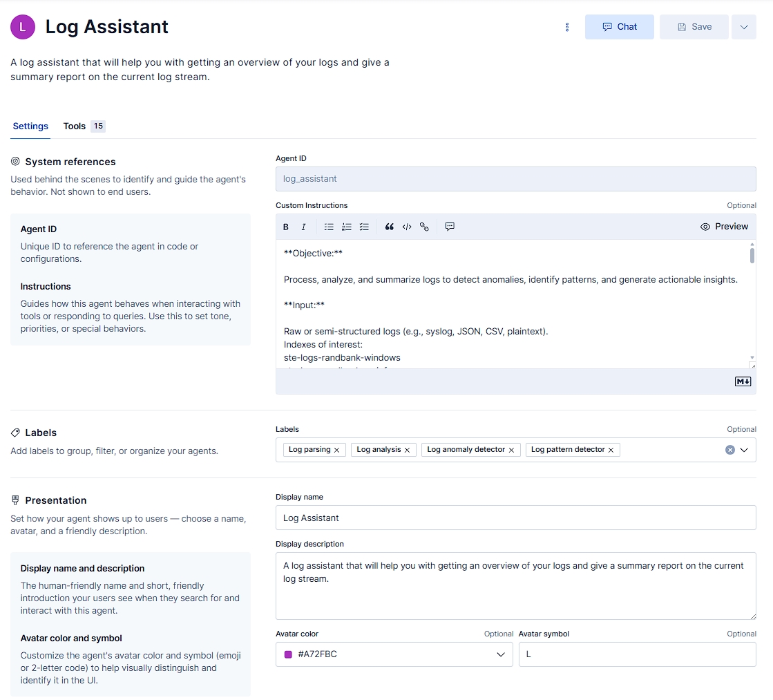Open the Markdown help icon
Viewport: 773px width, 700px height.
point(743,381)
